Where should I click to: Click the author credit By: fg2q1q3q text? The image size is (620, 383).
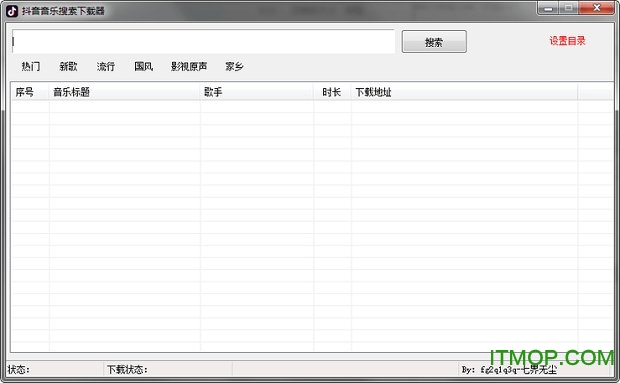(509, 370)
